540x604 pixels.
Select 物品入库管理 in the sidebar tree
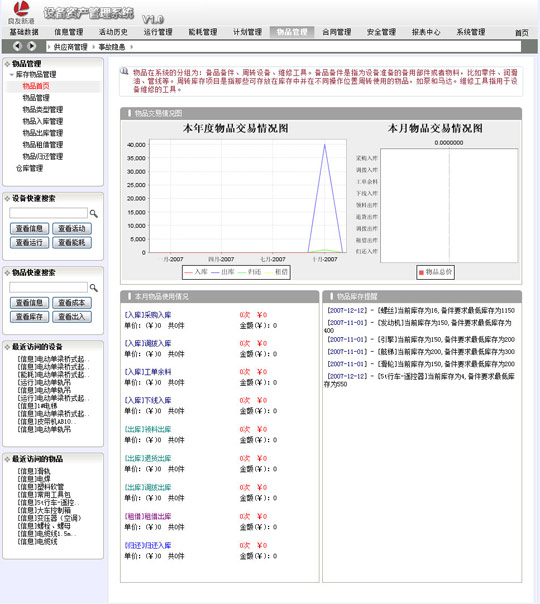42,121
